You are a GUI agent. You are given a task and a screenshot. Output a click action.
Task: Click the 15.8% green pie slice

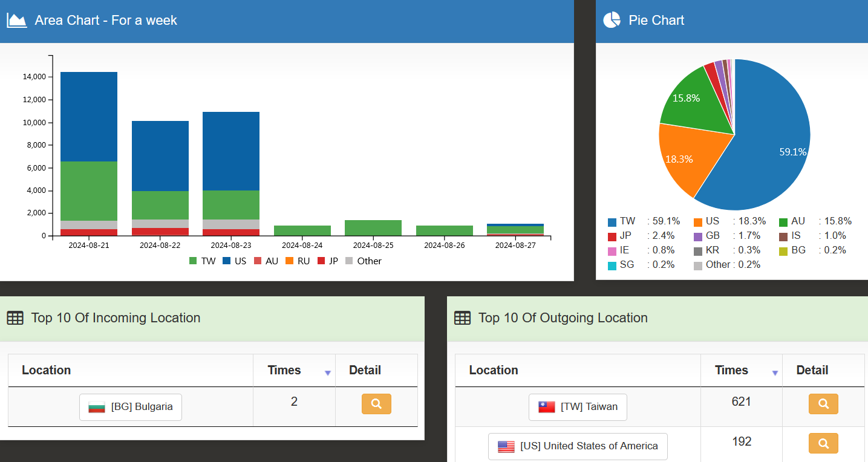[x=696, y=100]
